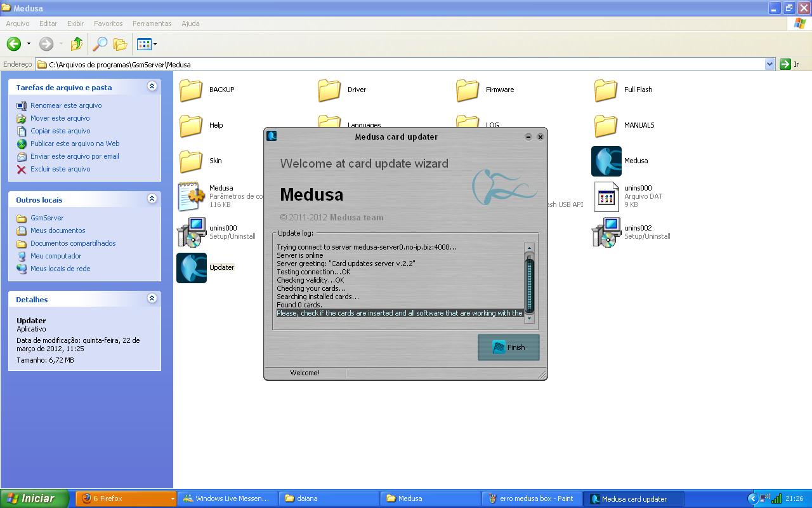Image resolution: width=812 pixels, height=508 pixels.
Task: Toggle the Folders pane button
Action: 121,44
